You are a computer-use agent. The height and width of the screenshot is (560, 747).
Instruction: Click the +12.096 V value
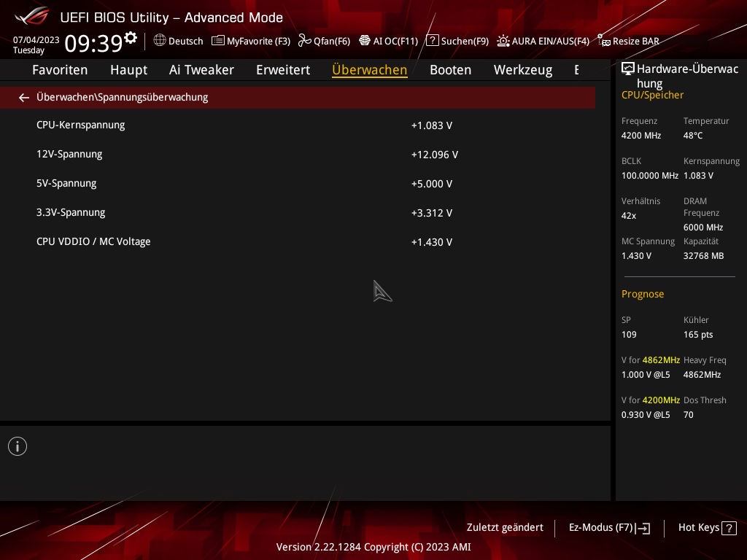pos(435,155)
